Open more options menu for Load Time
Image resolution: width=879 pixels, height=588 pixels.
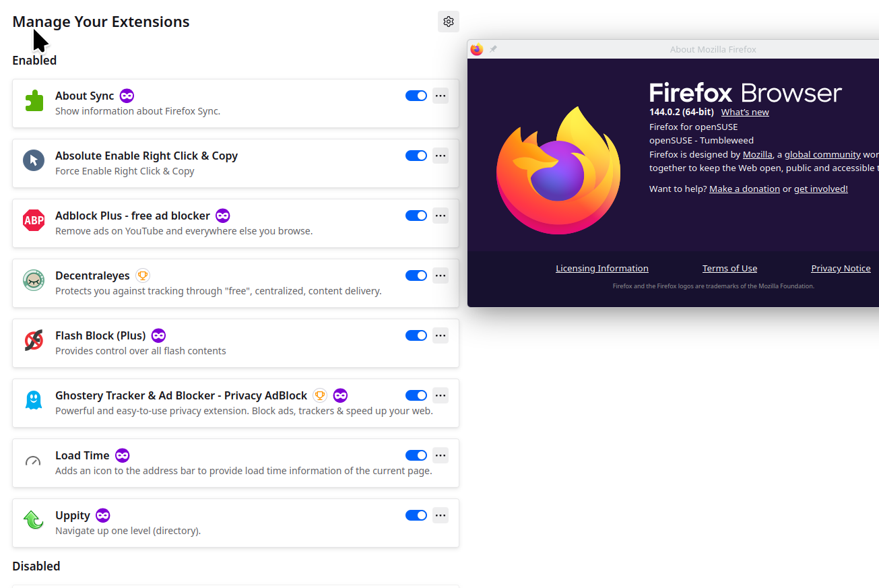pos(441,455)
